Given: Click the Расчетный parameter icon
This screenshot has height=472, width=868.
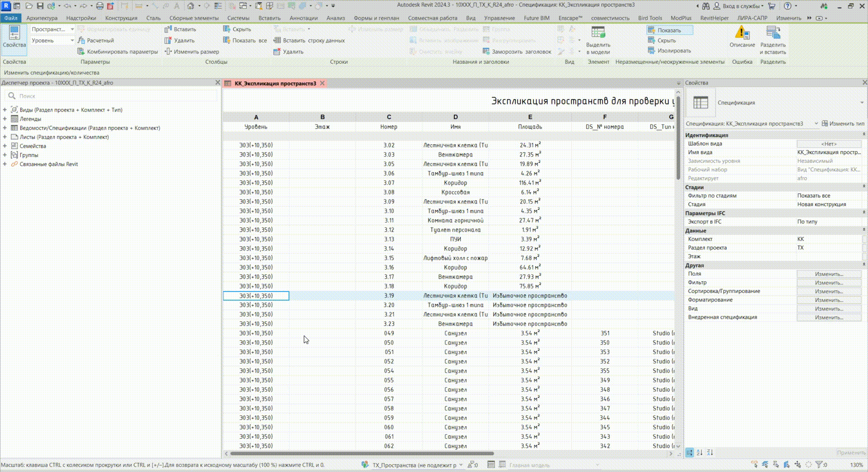Looking at the screenshot, I should pos(81,41).
